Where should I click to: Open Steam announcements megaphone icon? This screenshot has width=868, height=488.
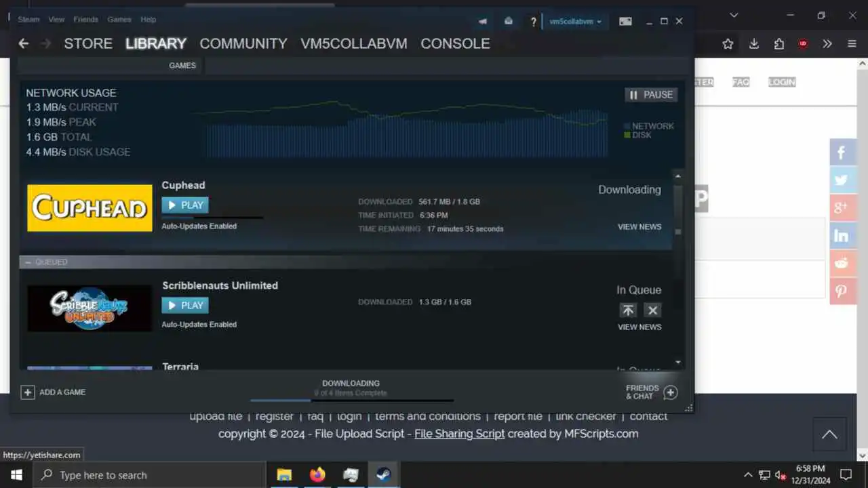483,21
